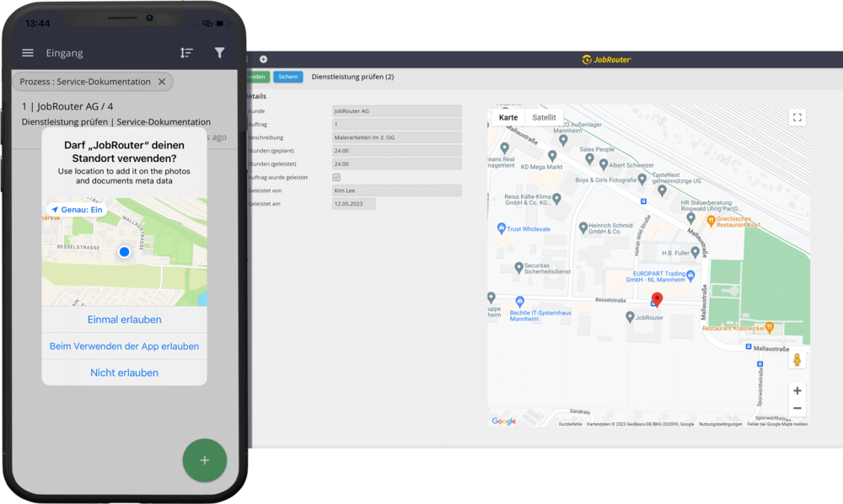Click the JobRouter logo in the header
The width and height of the screenshot is (843, 504).
click(606, 60)
